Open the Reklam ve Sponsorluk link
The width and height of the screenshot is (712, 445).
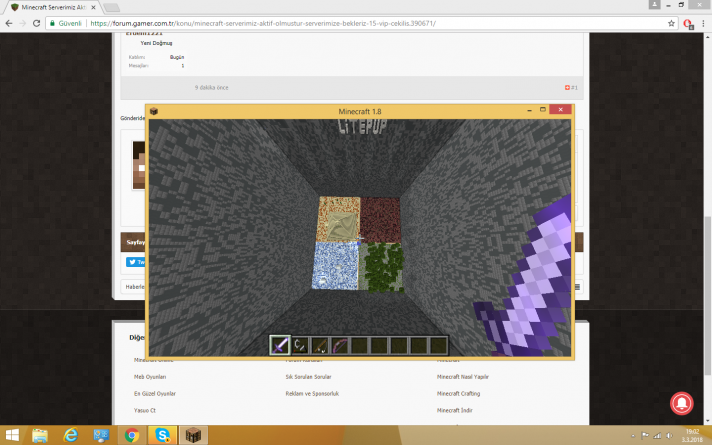[x=312, y=394]
